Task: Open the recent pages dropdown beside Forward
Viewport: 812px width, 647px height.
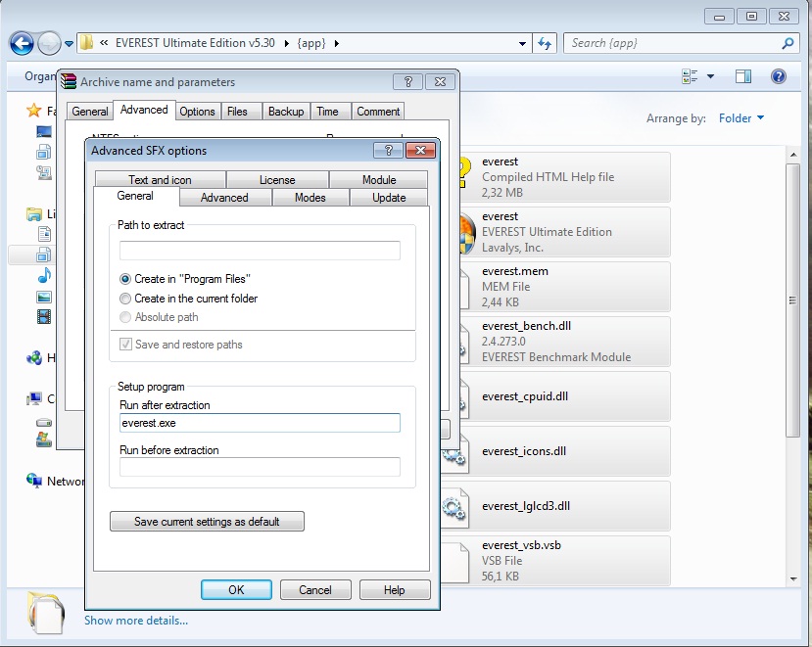Action: pyautogui.click(x=69, y=44)
